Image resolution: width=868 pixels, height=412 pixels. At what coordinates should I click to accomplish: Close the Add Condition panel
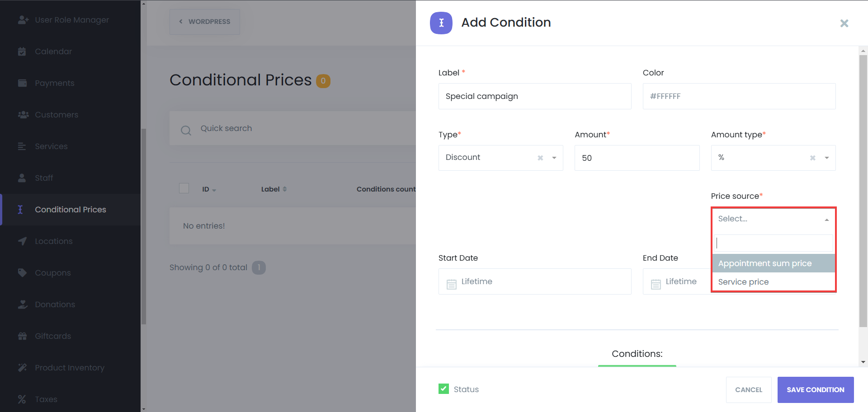844,23
